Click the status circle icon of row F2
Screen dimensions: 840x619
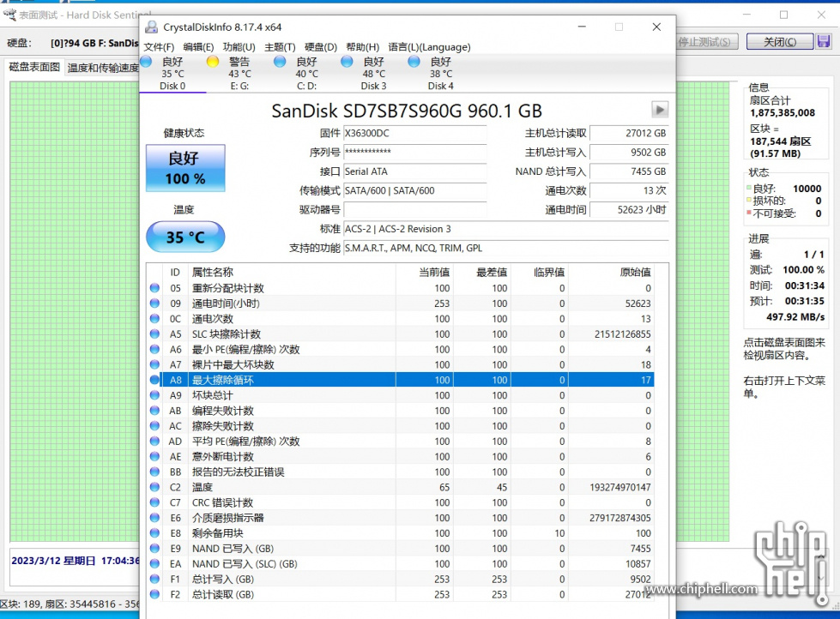click(154, 594)
